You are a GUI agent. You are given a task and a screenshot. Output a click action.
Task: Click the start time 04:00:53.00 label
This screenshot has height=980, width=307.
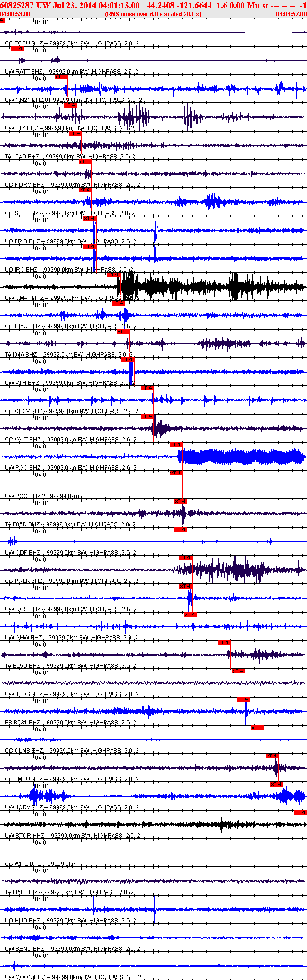point(15,14)
